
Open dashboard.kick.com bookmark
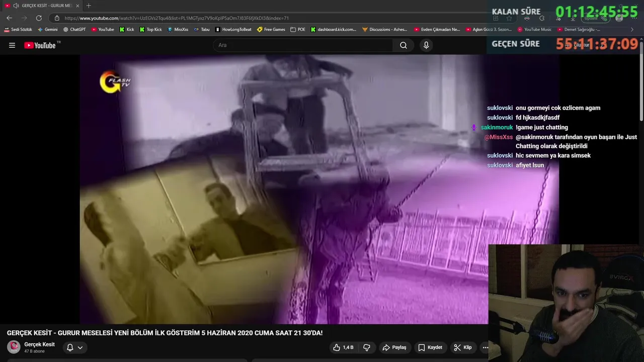[x=334, y=30]
